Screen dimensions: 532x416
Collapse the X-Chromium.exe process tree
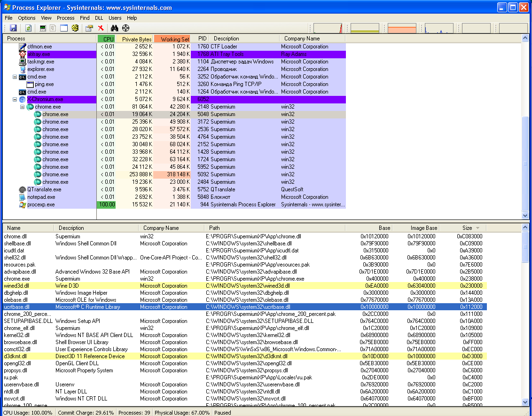coord(15,100)
